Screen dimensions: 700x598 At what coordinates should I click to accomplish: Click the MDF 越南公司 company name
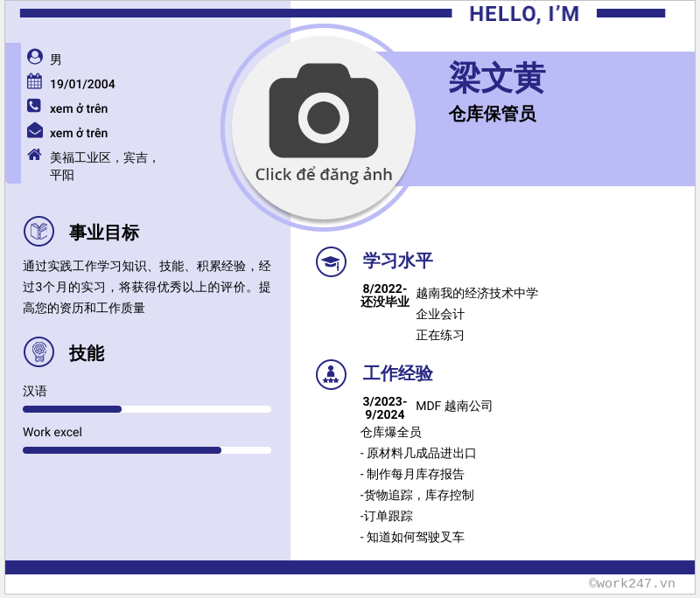[x=454, y=406]
